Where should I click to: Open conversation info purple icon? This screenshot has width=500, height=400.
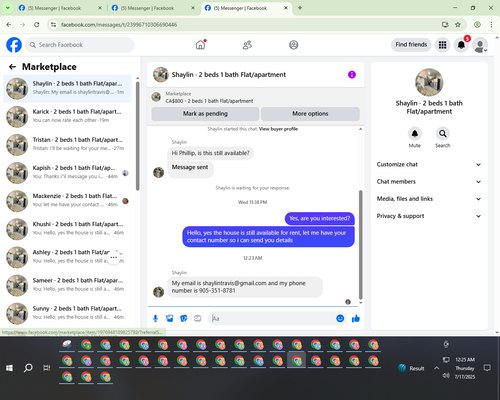pyautogui.click(x=352, y=75)
